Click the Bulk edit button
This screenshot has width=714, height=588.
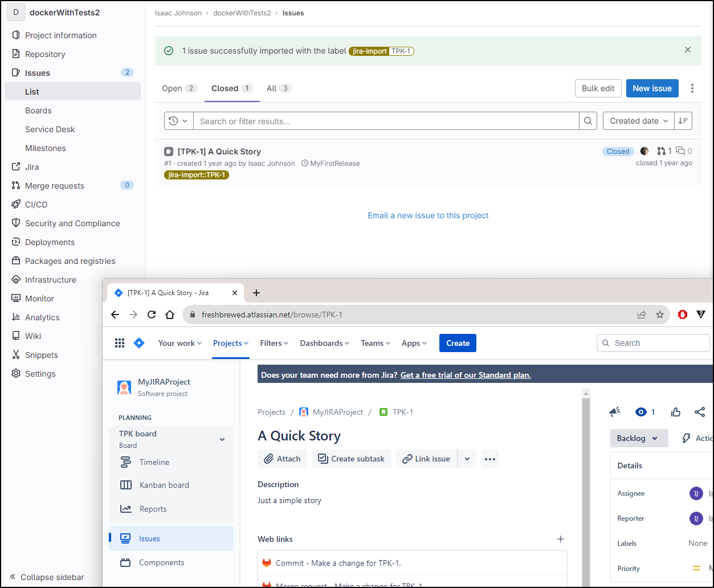[598, 88]
